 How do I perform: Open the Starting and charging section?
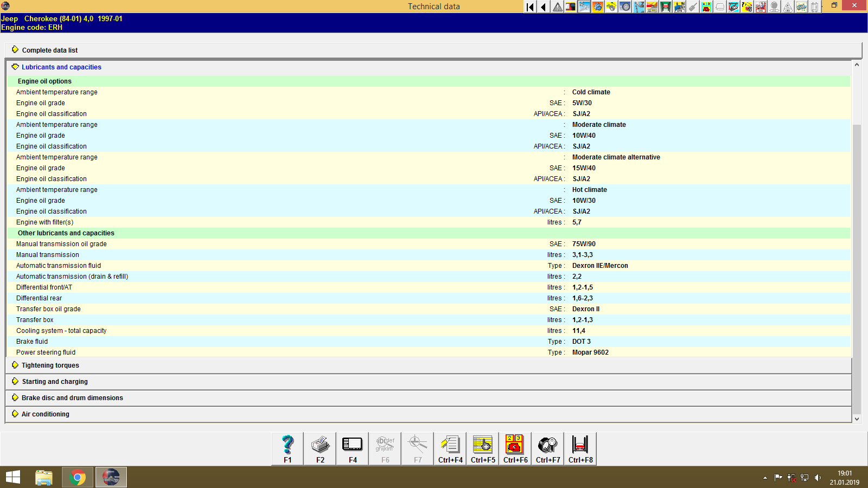pyautogui.click(x=54, y=381)
